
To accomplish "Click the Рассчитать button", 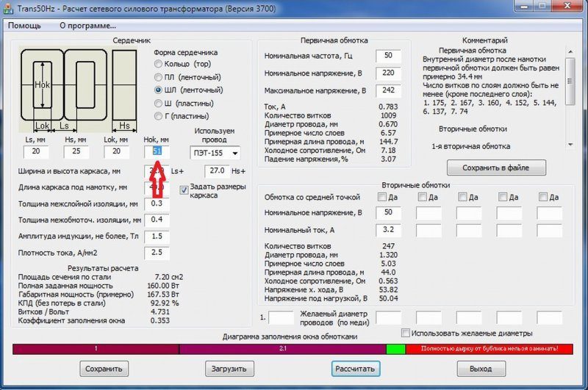I will [x=355, y=369].
